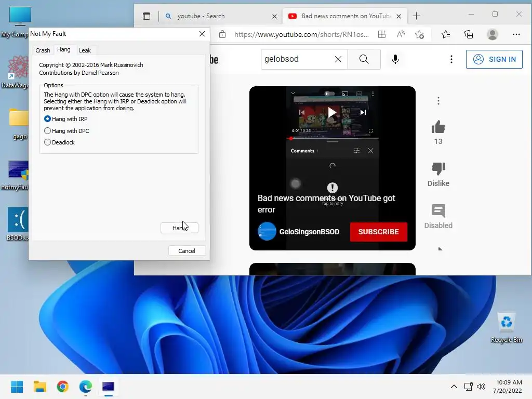The height and width of the screenshot is (399, 532).
Task: Open Microsoft Edge from the taskbar
Action: tap(86, 387)
